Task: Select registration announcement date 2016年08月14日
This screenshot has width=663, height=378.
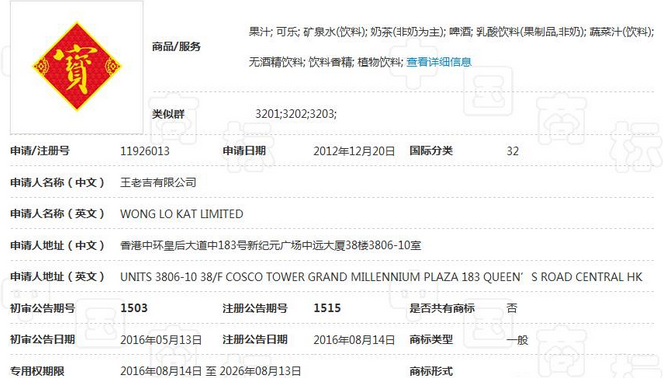Action: pyautogui.click(x=354, y=340)
